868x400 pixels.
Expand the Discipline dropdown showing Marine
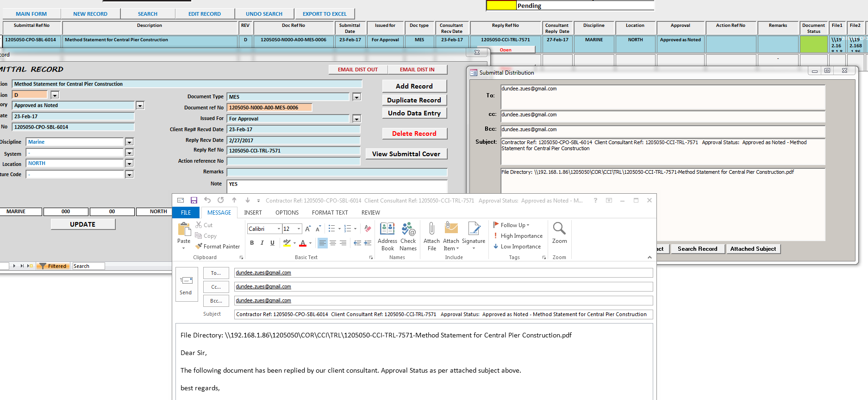pos(130,142)
